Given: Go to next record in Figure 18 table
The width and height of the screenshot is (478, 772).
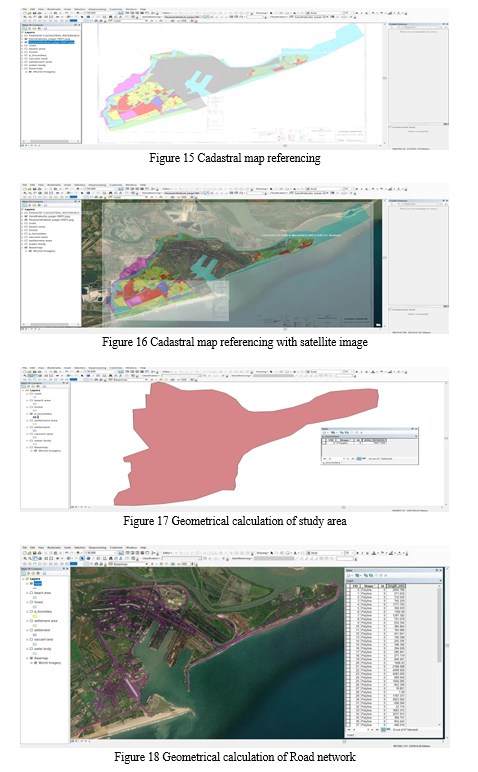Looking at the screenshot, I should click(x=372, y=730).
